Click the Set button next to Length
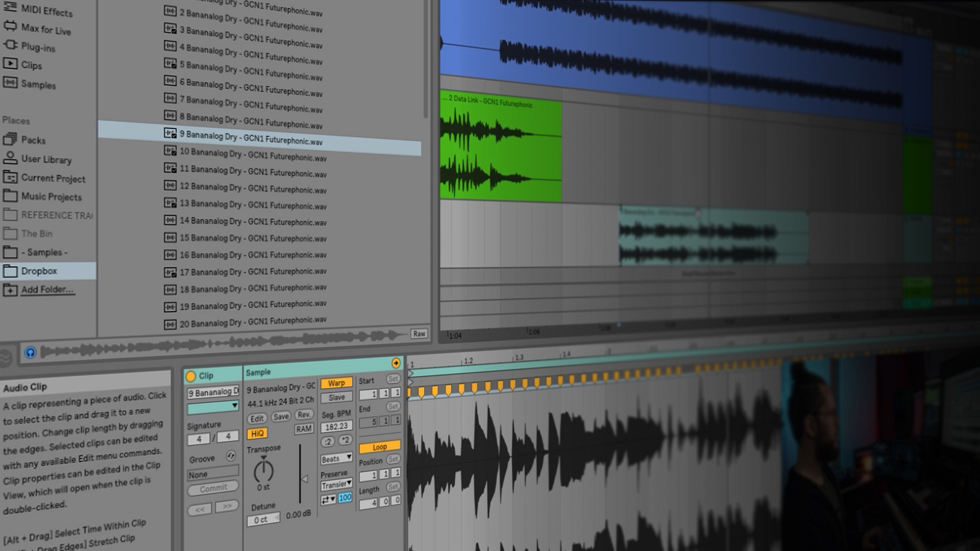This screenshot has width=980, height=551. [x=393, y=486]
